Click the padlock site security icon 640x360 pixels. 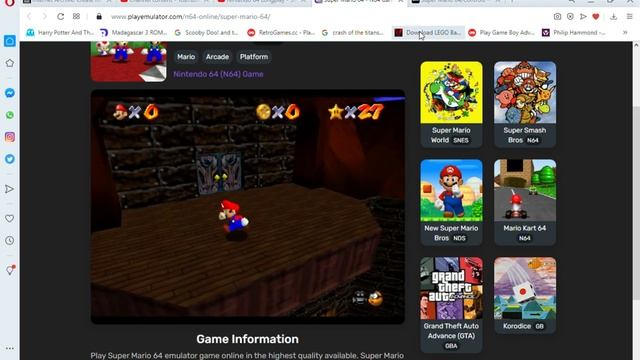point(99,16)
